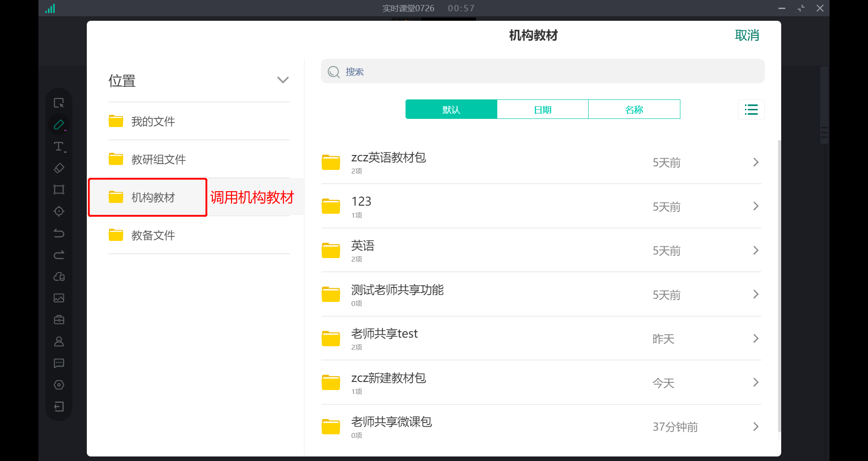Click 取消 to cancel dialog
868x461 pixels.
point(747,35)
